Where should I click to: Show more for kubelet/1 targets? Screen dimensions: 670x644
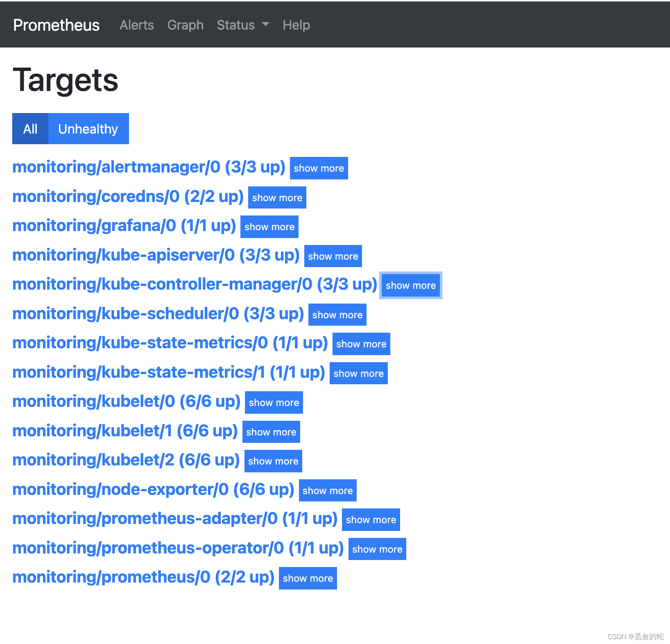(271, 432)
